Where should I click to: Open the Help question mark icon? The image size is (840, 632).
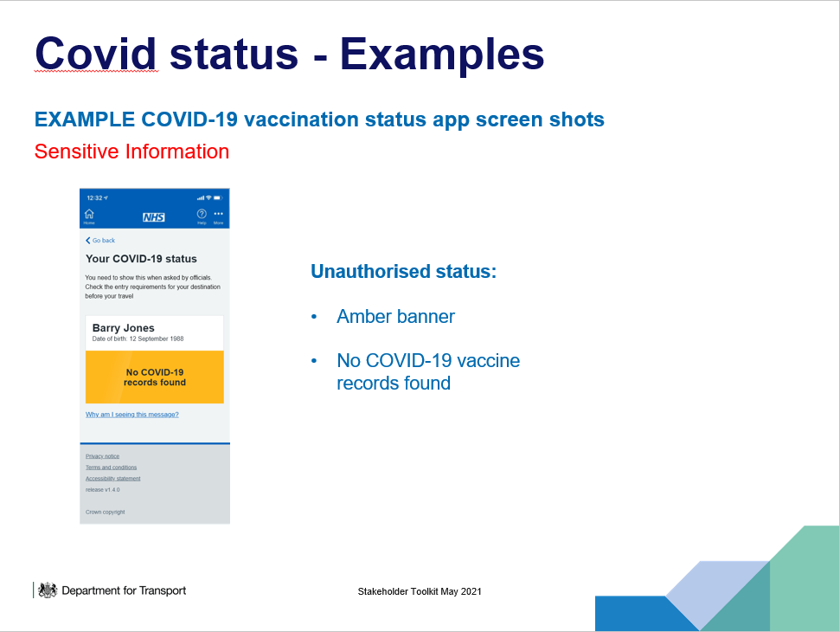tap(202, 216)
